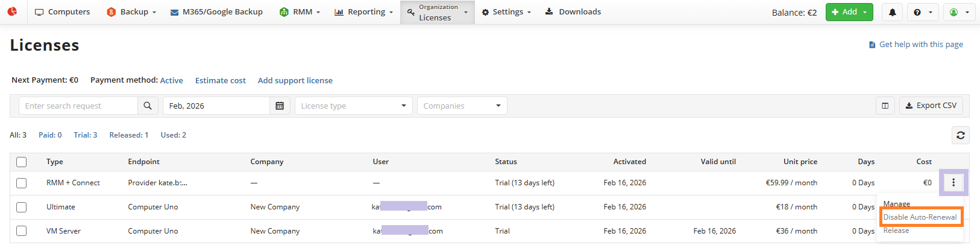Open the notifications bell
980x245 pixels.
(892, 12)
